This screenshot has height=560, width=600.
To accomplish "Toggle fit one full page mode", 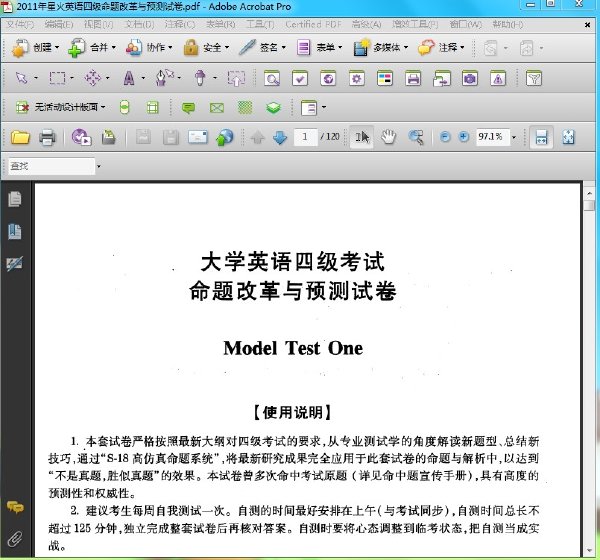I will 568,137.
